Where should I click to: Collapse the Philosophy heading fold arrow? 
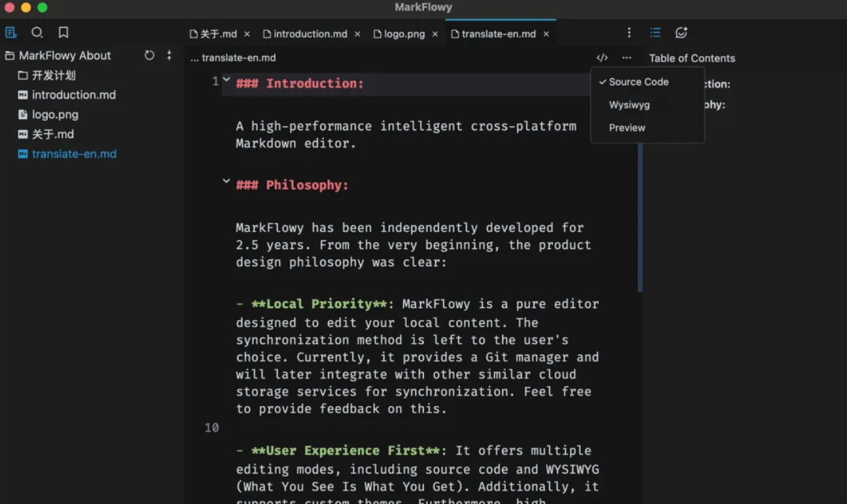pyautogui.click(x=226, y=181)
